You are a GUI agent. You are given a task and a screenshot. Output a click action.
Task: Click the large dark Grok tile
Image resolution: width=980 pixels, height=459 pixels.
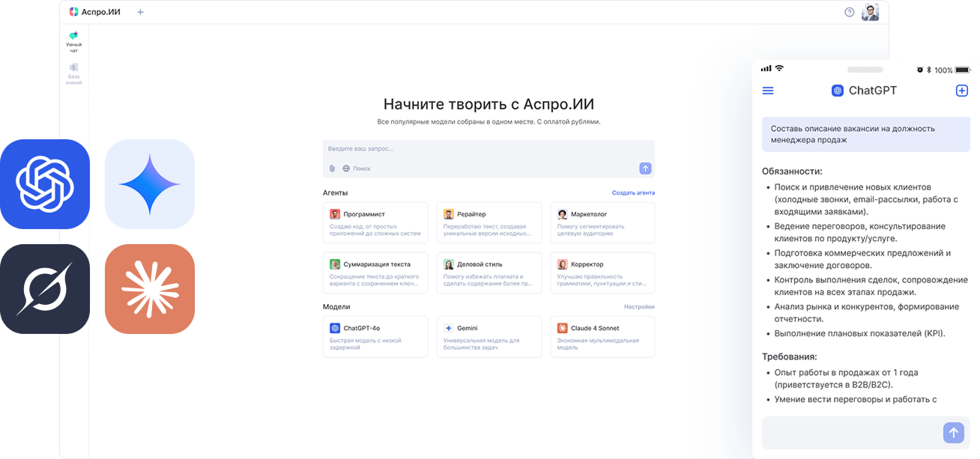pos(45,289)
